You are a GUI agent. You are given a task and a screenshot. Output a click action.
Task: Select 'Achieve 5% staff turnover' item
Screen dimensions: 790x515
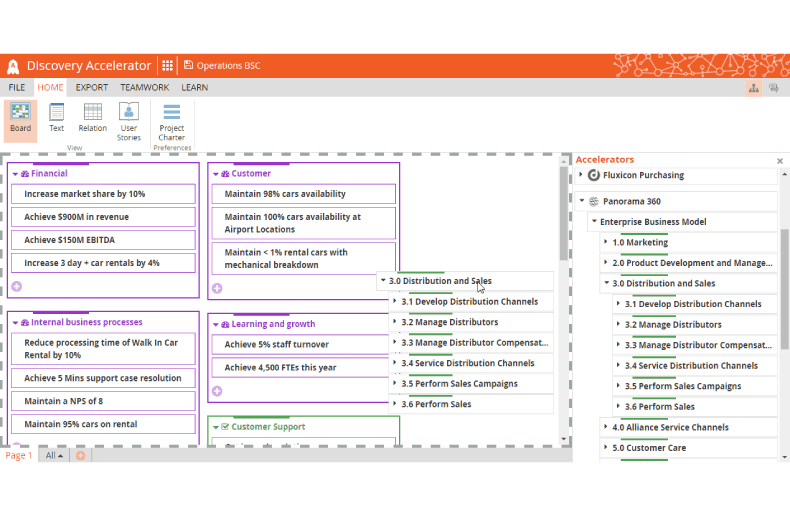pyautogui.click(x=300, y=345)
